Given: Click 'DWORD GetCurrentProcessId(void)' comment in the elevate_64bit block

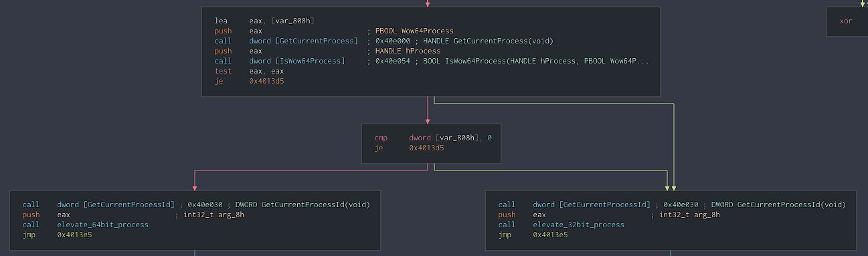Looking at the screenshot, I should click(x=302, y=205).
